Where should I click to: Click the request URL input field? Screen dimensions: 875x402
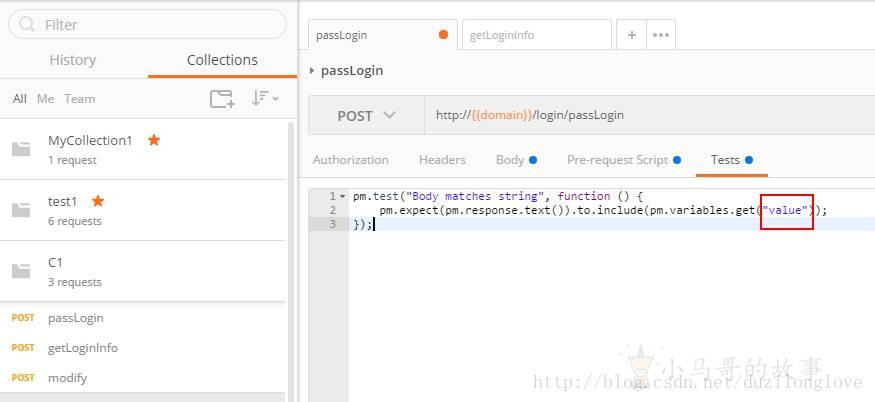pos(650,116)
